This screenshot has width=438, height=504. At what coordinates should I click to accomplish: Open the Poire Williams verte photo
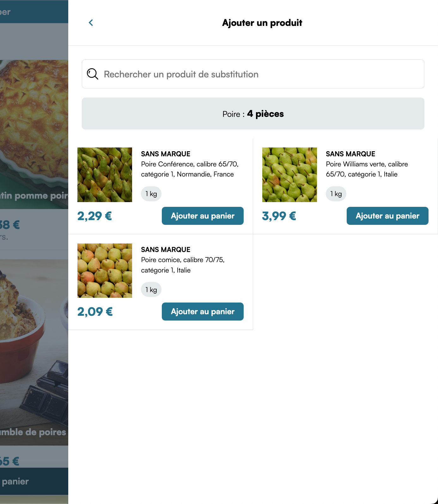[289, 175]
